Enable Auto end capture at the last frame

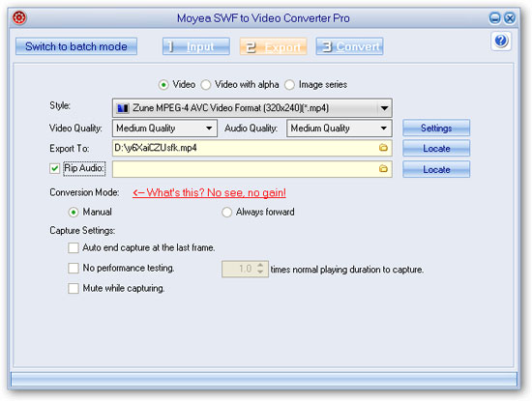[x=74, y=247]
